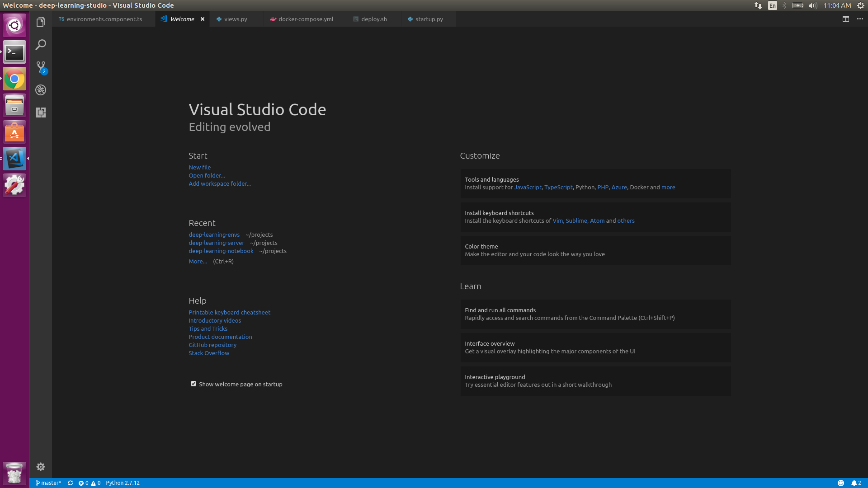This screenshot has width=868, height=488.
Task: Launch Chrome from the Ubuntu dock
Action: (14, 79)
